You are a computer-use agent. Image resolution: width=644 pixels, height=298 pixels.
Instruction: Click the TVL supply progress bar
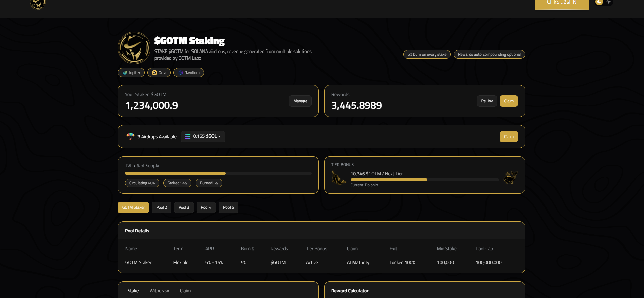click(218, 173)
